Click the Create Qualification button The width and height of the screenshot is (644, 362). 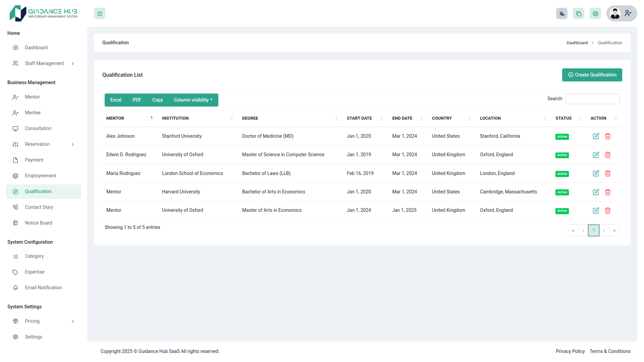pos(592,75)
